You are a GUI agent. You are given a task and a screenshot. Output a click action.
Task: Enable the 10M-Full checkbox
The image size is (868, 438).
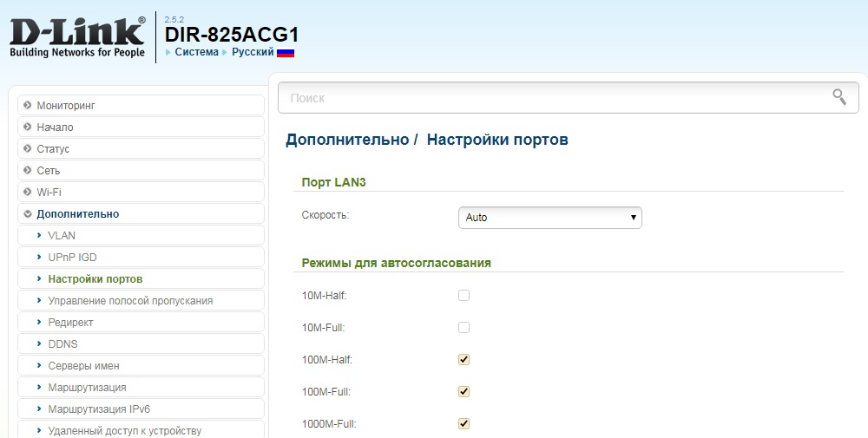pos(464,328)
